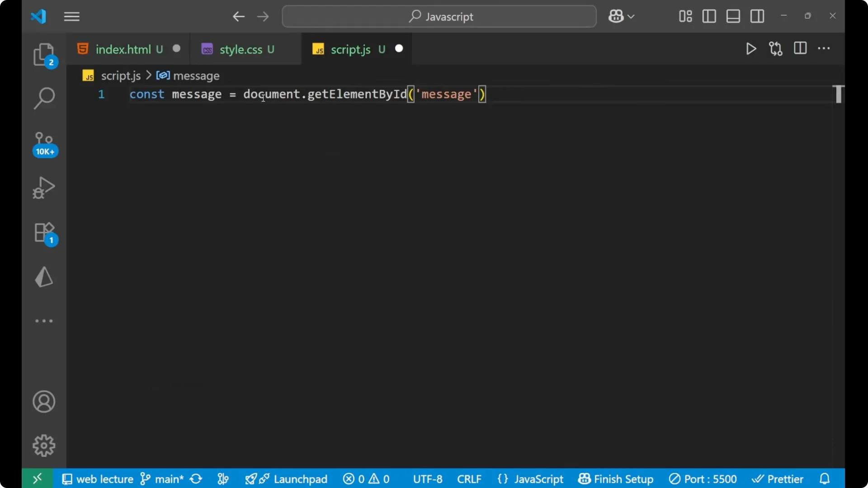Run the code with the play button
Image resolution: width=868 pixels, height=488 pixels.
coord(751,49)
